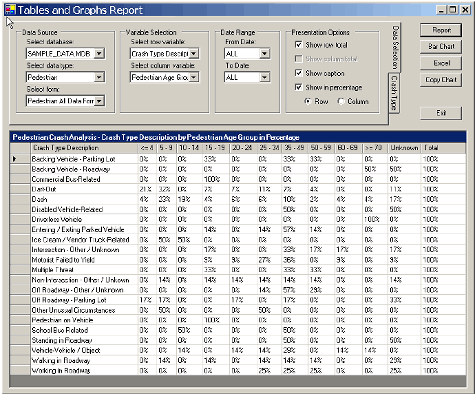
Task: Click the Exit button
Action: pos(441,113)
